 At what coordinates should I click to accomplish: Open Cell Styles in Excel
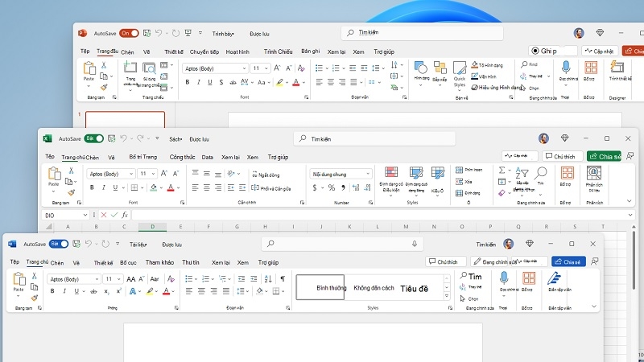click(437, 173)
